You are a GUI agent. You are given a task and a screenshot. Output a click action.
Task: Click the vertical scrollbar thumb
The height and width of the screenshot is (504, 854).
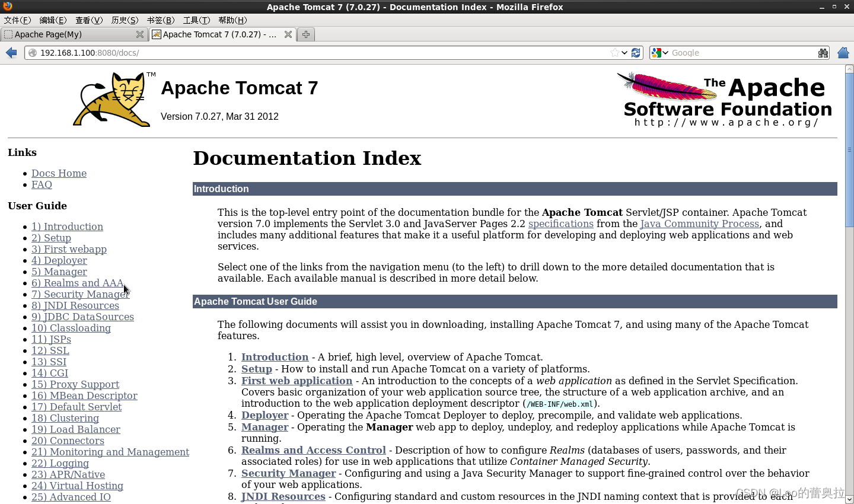pos(849,151)
